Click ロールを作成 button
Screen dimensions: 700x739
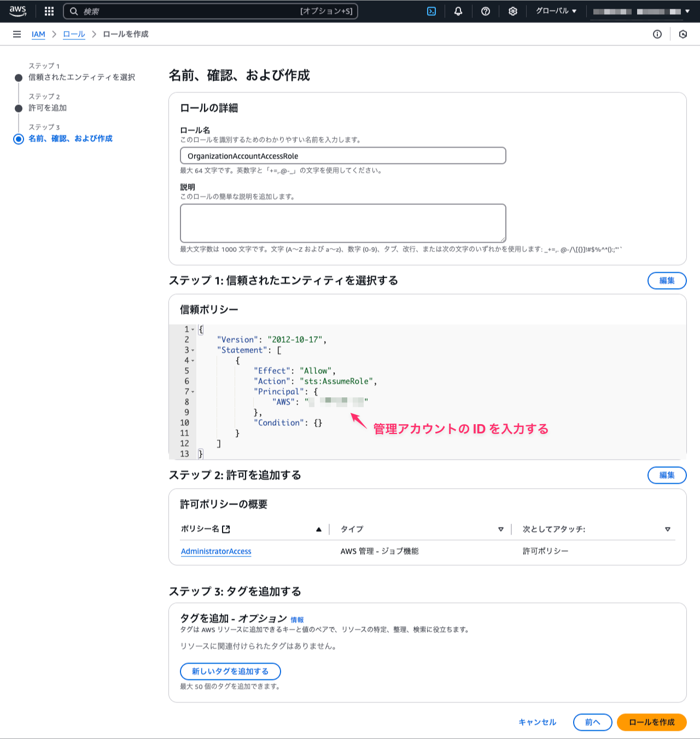pyautogui.click(x=651, y=722)
